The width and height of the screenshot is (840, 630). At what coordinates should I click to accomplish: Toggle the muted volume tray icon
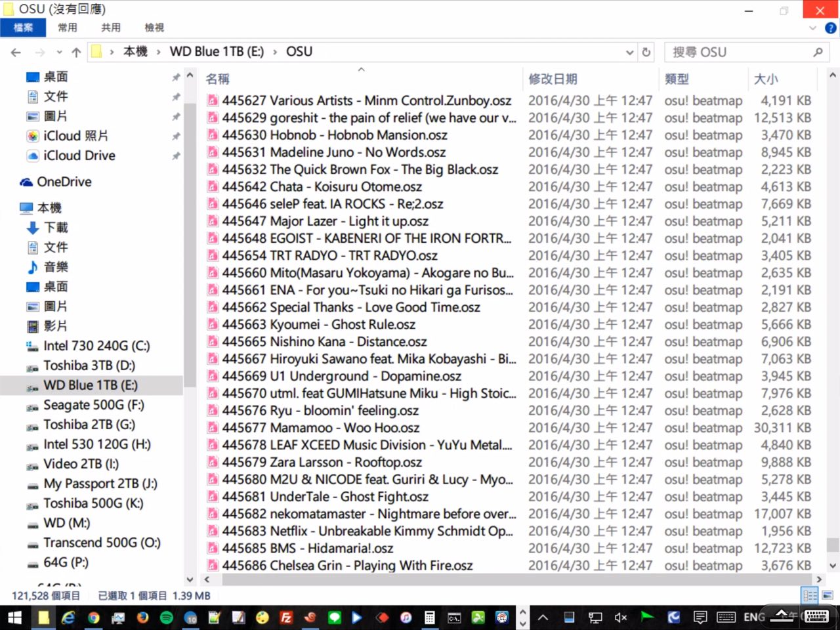click(620, 618)
